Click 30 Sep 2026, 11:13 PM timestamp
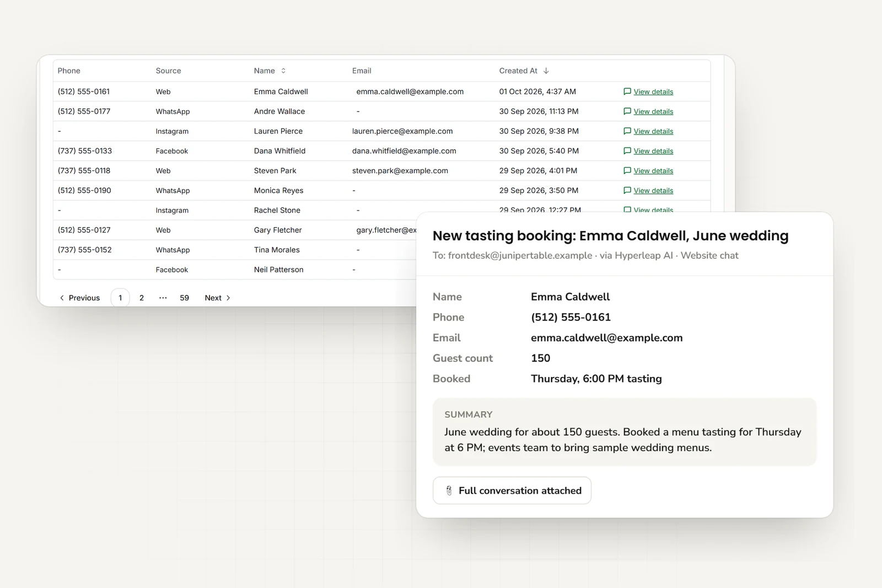This screenshot has height=588, width=882. point(539,111)
